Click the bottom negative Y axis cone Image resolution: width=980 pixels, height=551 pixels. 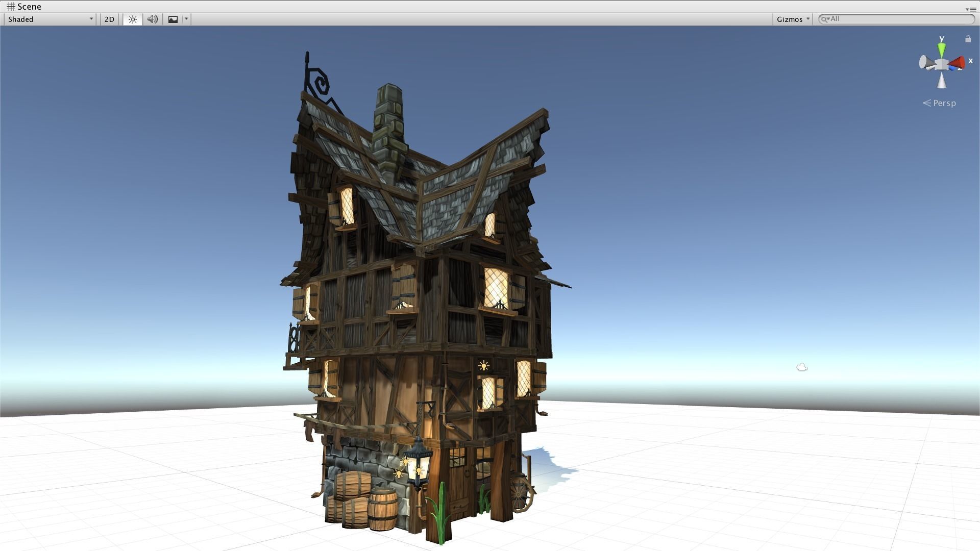pos(942,81)
